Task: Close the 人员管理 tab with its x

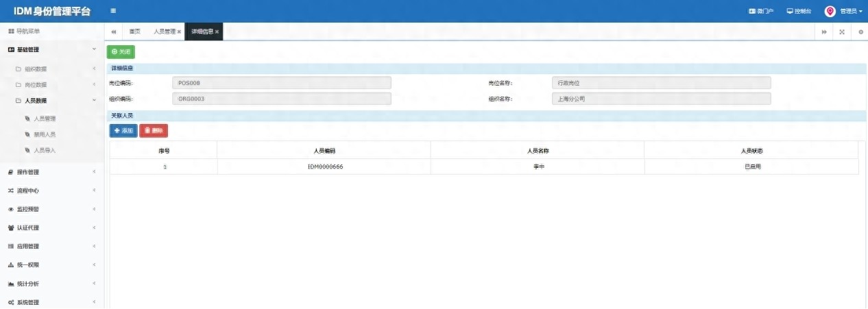Action: pos(180,32)
